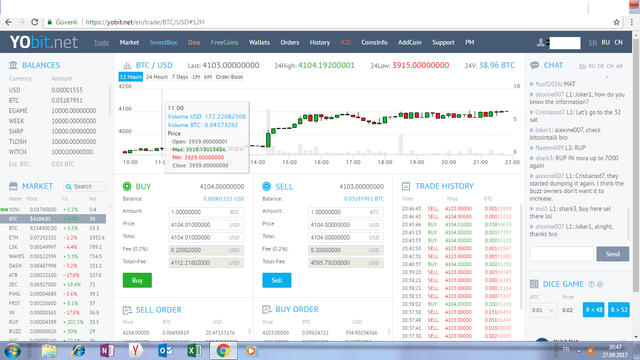
Task: Click the BTC/USD chart icon
Action: point(127,65)
